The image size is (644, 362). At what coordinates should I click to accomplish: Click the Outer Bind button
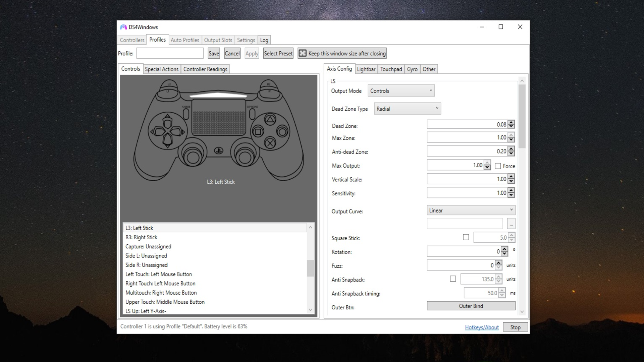471,306
